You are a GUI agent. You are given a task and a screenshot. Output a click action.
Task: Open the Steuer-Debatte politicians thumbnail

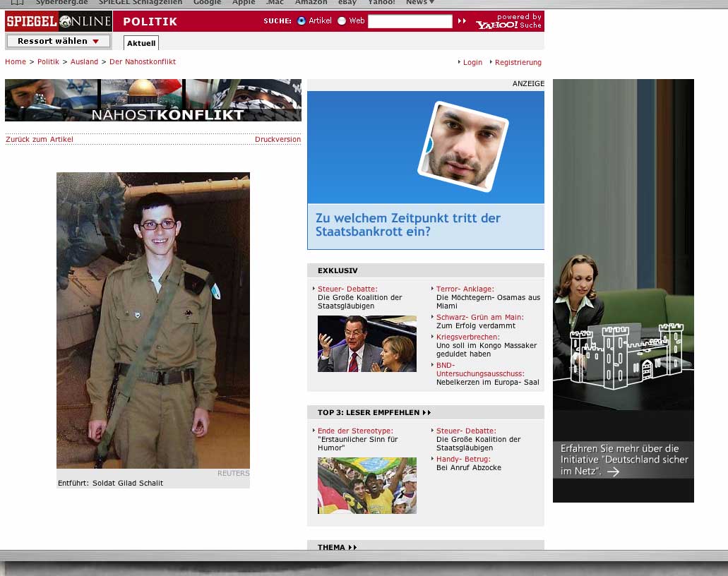tap(366, 344)
